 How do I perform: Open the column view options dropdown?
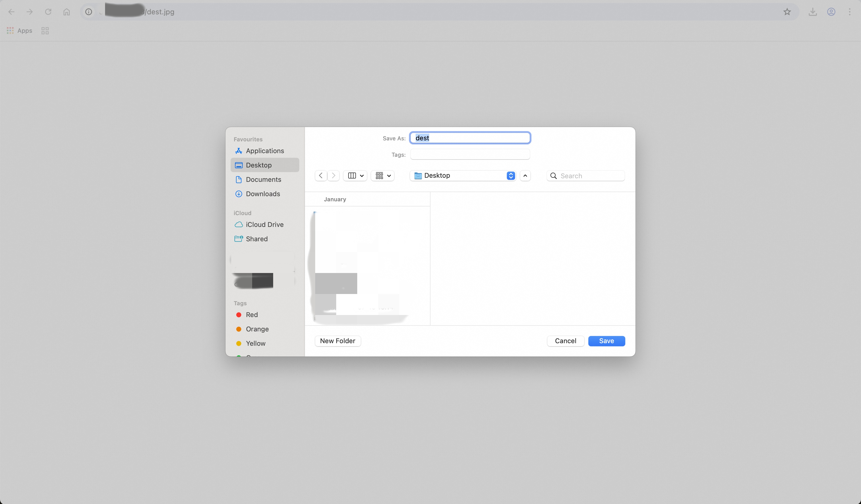pyautogui.click(x=355, y=175)
